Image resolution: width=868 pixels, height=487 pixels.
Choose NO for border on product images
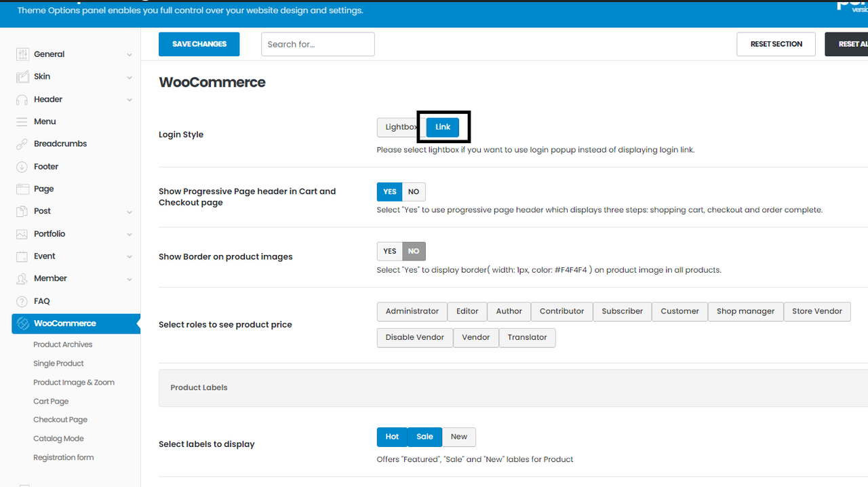tap(414, 251)
